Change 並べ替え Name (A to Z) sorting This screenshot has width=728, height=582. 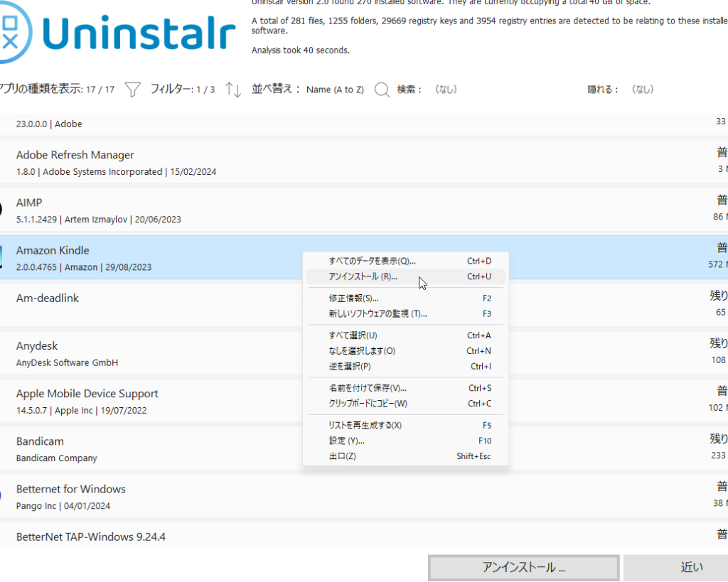[308, 89]
